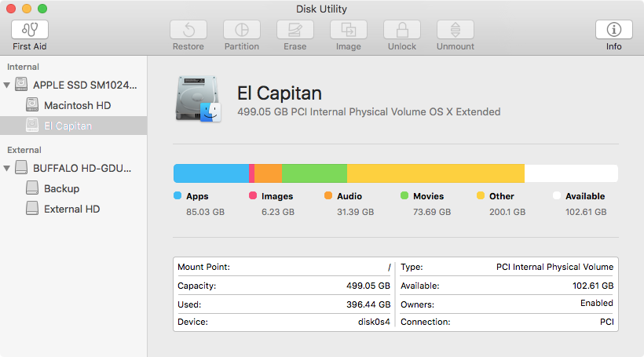Click the 499.05 GB PCI subtitle text
Image resolution: width=644 pixels, height=357 pixels.
(x=369, y=111)
